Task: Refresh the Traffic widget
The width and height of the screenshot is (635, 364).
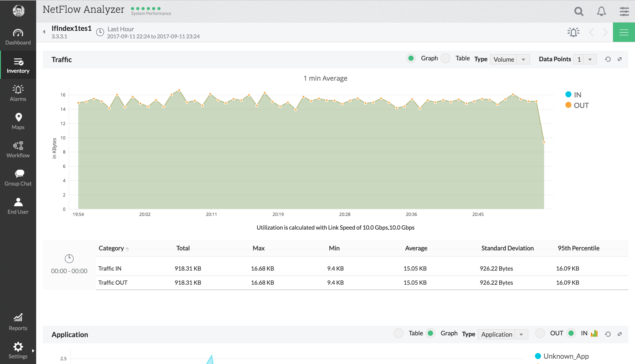Action: [x=607, y=59]
